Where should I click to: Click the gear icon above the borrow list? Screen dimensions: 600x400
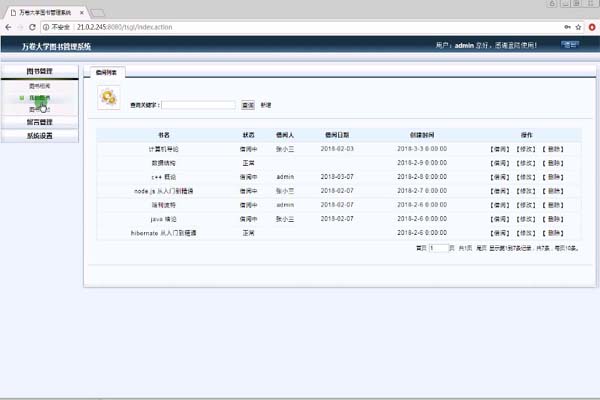[x=108, y=98]
